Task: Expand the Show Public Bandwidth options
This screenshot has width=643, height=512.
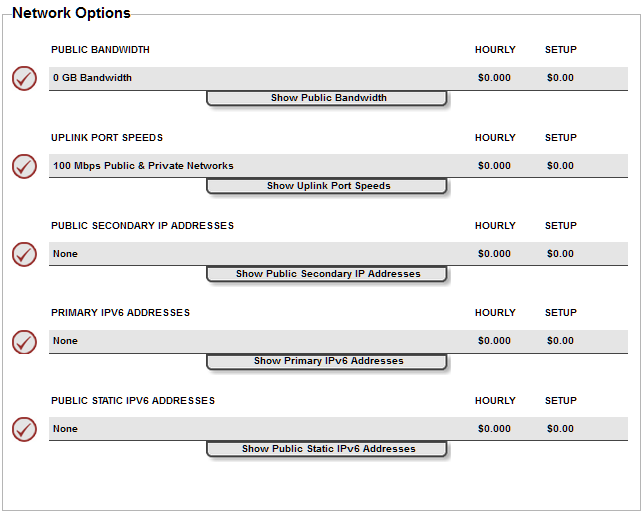Action: pos(326,98)
